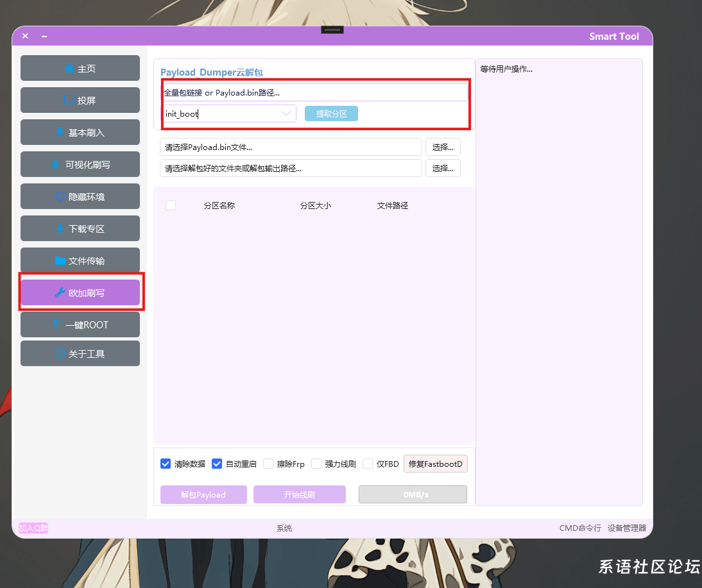
Task: Click the 提取分区 button
Action: pos(331,113)
